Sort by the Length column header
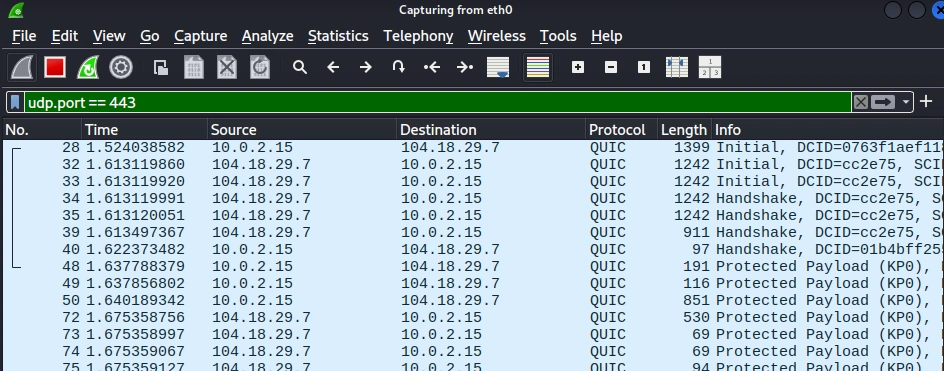The image size is (944, 371). [x=685, y=129]
